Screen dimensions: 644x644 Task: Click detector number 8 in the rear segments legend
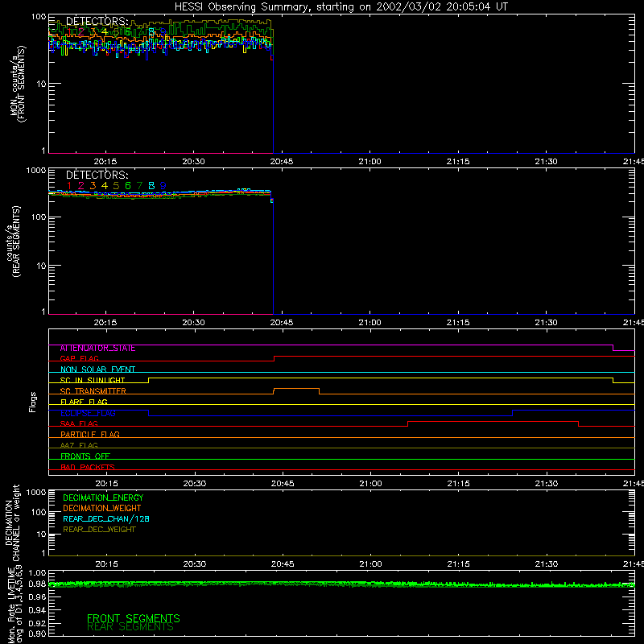coord(151,186)
